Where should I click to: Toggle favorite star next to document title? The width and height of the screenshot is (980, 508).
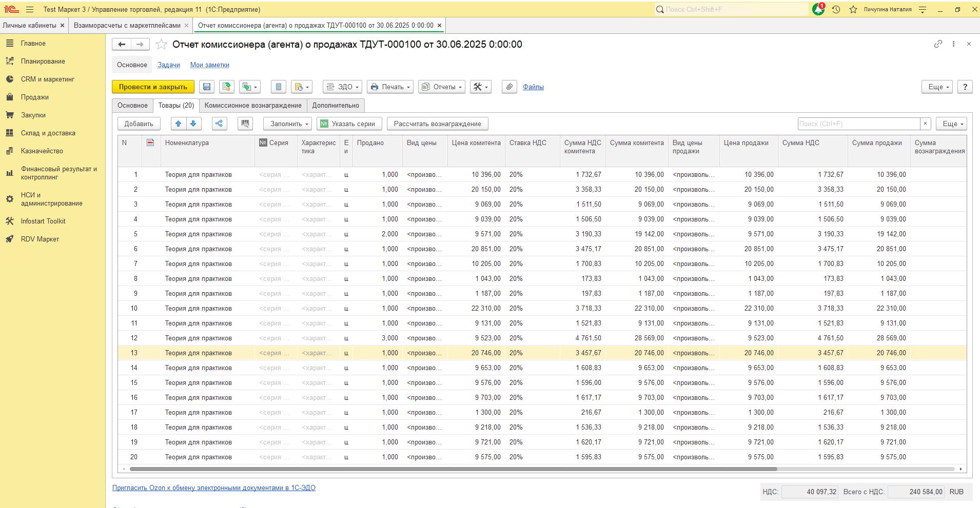161,45
